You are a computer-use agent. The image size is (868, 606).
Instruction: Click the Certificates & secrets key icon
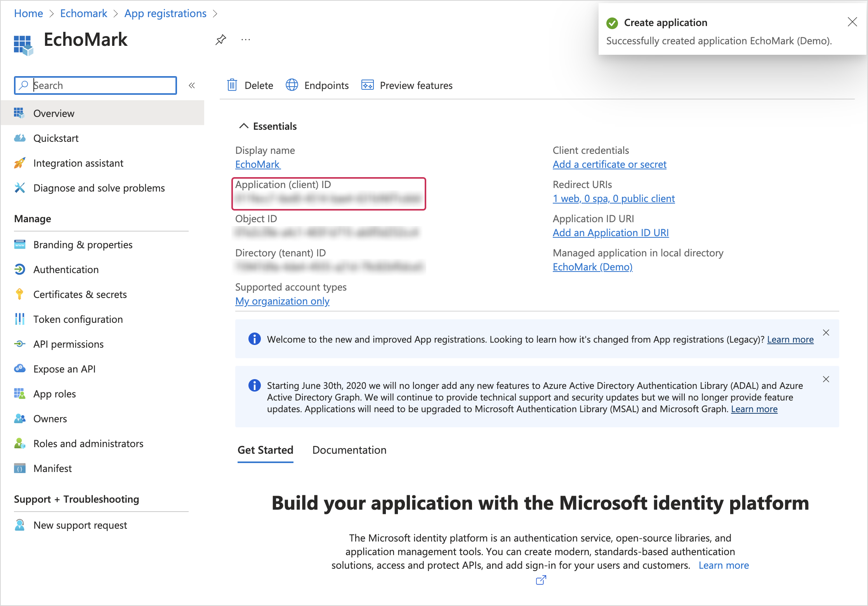pos(19,294)
